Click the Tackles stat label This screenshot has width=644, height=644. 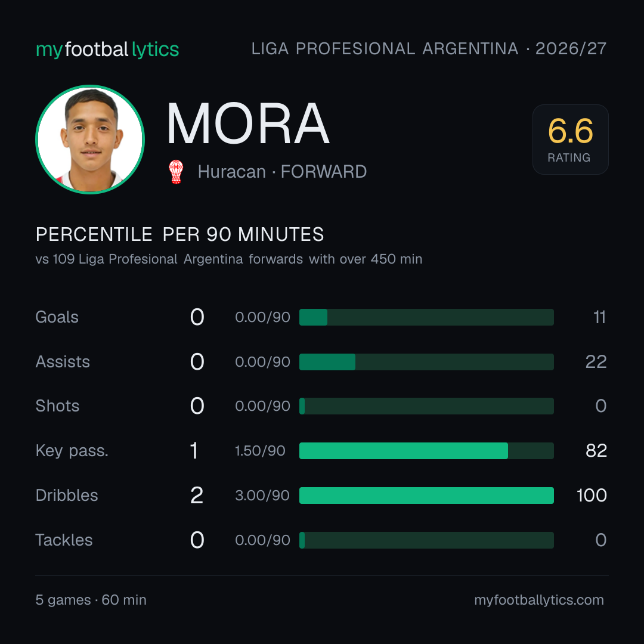(64, 540)
